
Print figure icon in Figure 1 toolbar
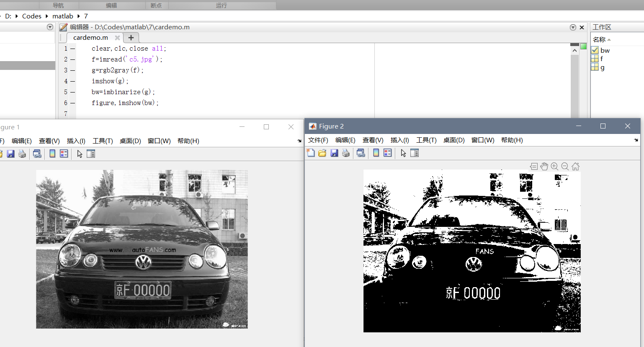[22, 154]
